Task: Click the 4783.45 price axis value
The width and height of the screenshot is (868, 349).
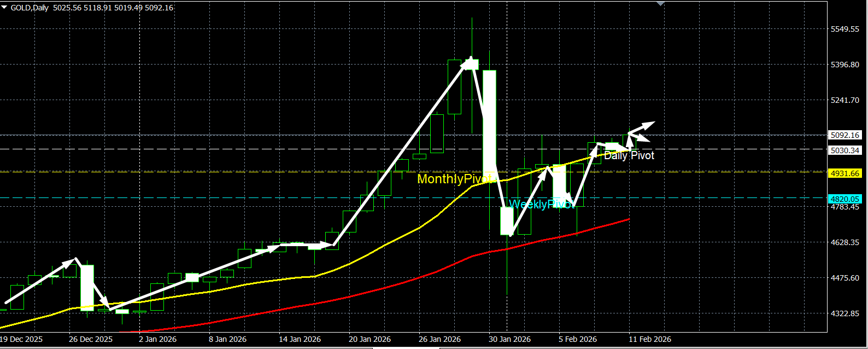Action: coord(844,207)
